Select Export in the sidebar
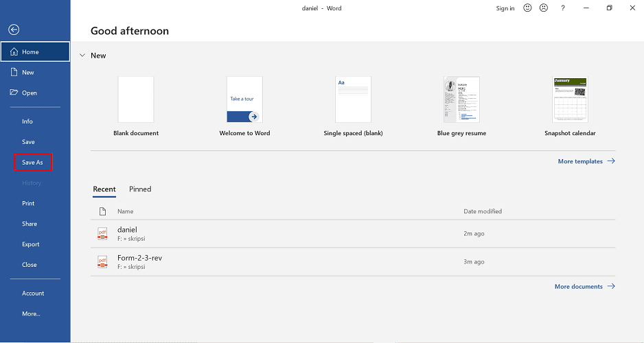Screen dimensions: 644x343 [31, 244]
